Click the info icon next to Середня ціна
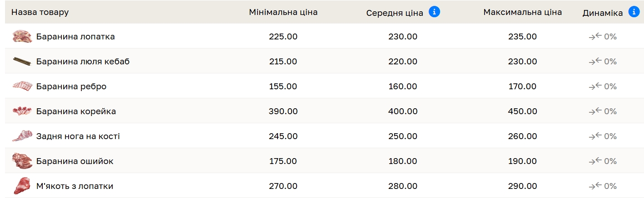 tap(434, 12)
